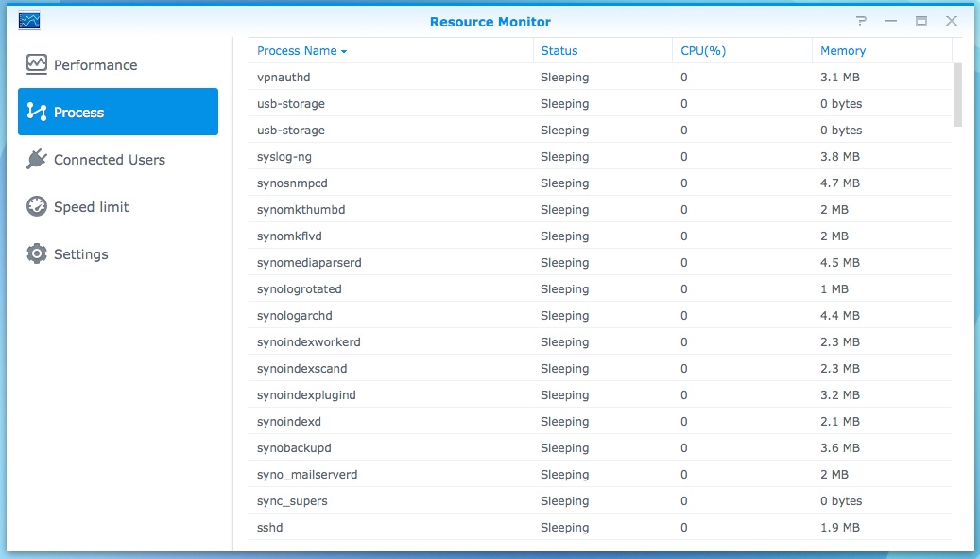980x559 pixels.
Task: Close the Resource Monitor window
Action: tap(952, 21)
